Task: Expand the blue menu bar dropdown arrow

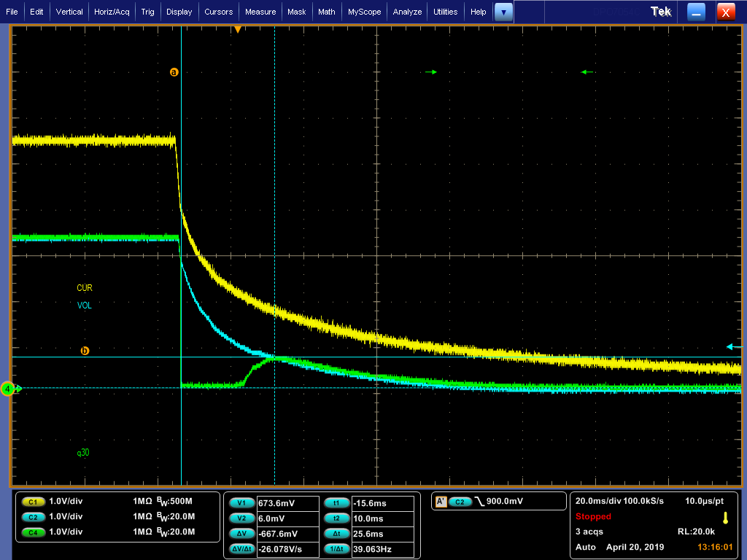Action: tap(503, 12)
